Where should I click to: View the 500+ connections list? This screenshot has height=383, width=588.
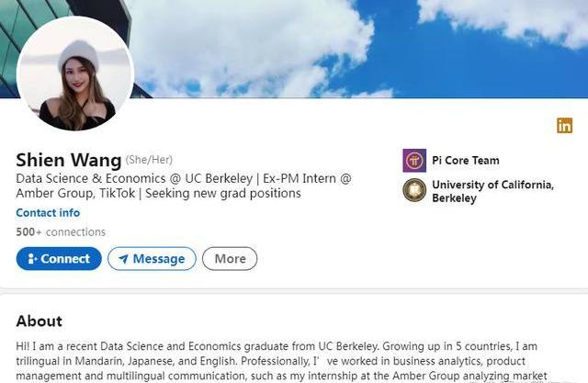point(61,232)
